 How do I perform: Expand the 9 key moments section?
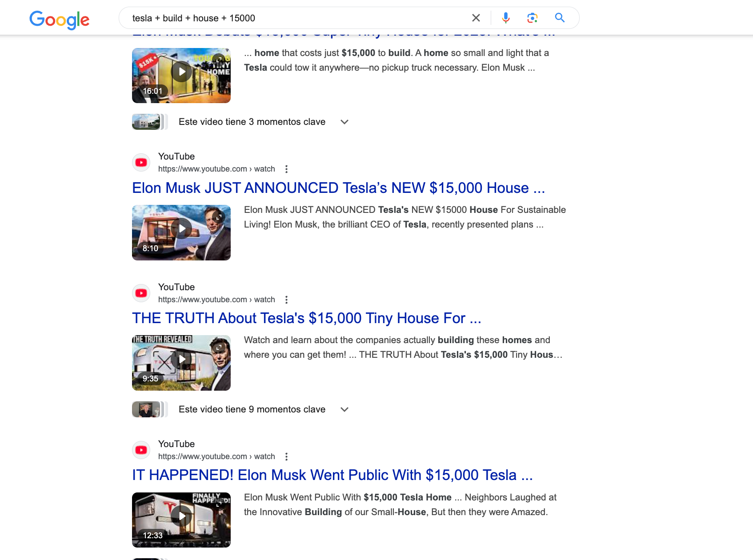coord(344,409)
